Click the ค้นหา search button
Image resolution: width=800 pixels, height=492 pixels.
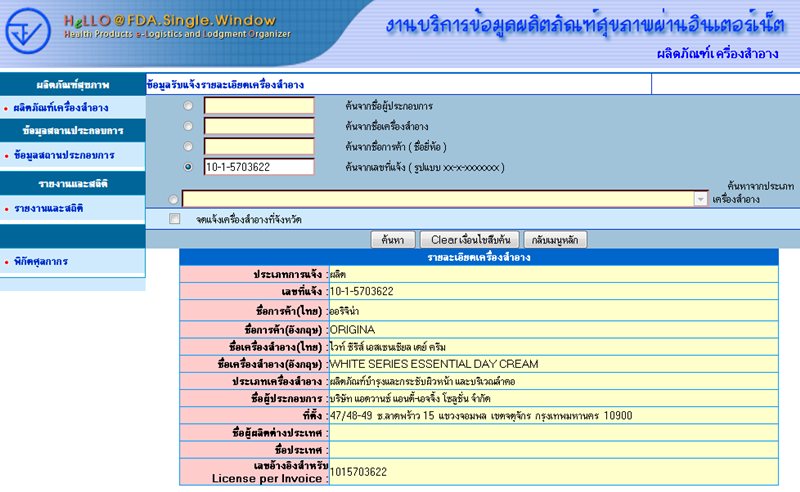coord(392,239)
